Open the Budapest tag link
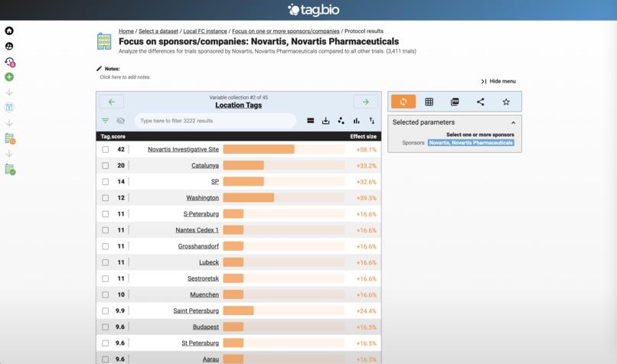617x364 pixels. pyautogui.click(x=206, y=327)
